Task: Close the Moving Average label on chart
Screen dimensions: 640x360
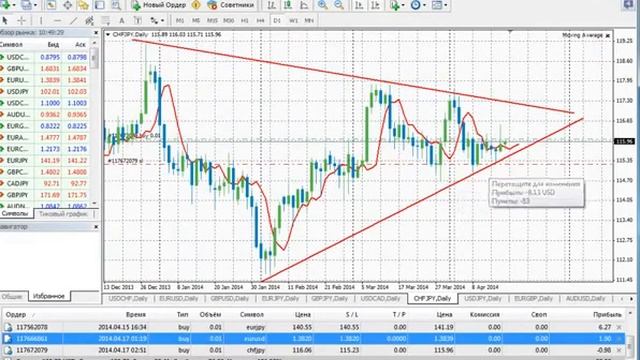Action: coord(607,36)
